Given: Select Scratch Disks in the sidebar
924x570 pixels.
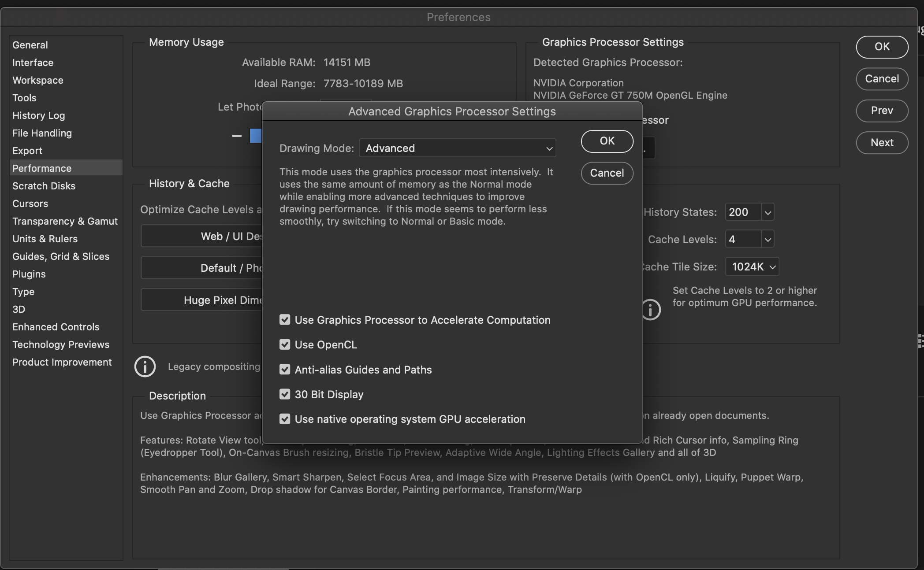Looking at the screenshot, I should 44,186.
